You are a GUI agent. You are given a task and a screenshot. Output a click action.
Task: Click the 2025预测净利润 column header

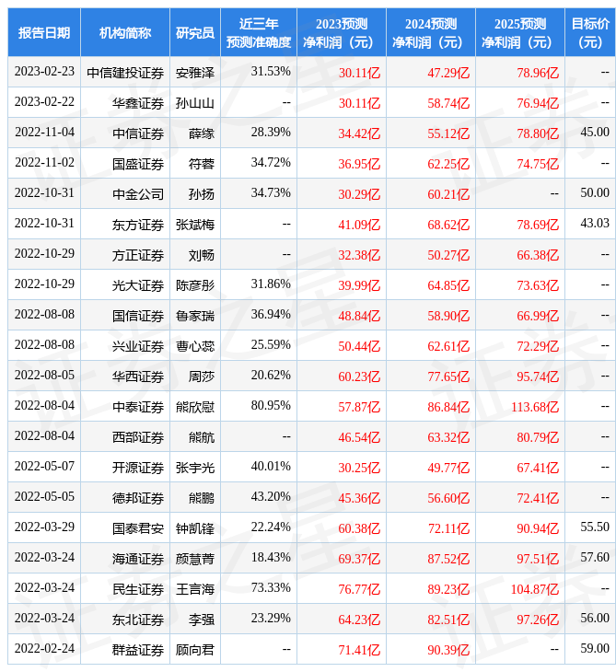coord(519,32)
